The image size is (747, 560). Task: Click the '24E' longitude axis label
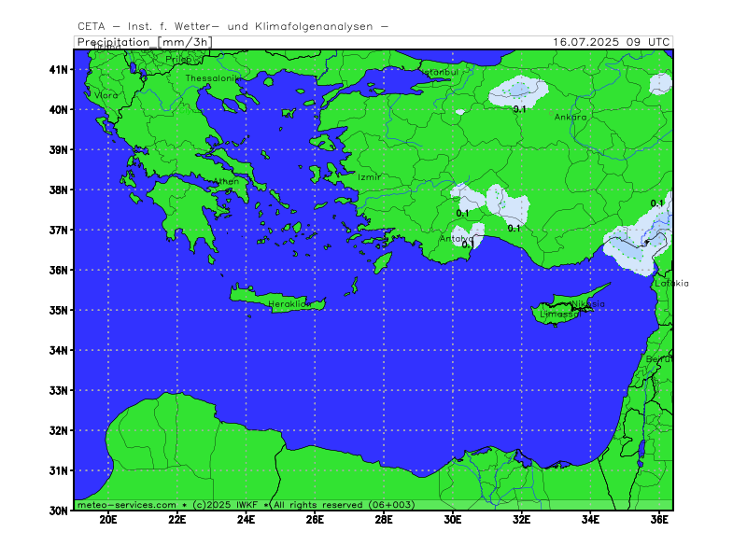tap(246, 520)
